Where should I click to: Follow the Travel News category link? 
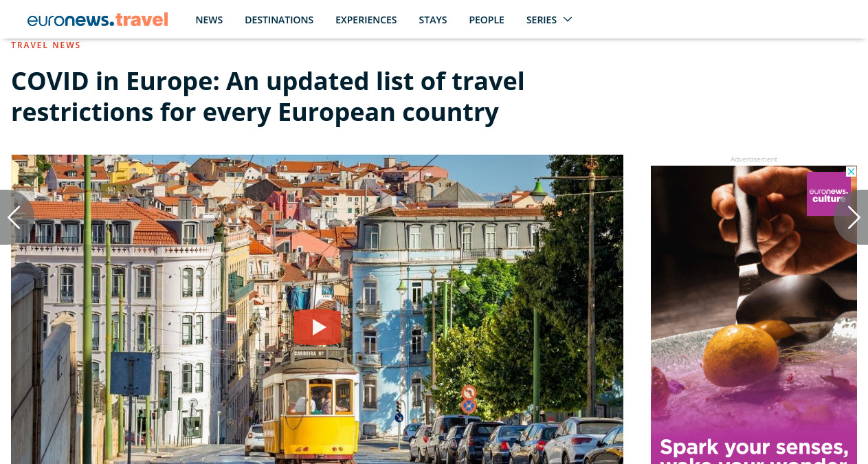(46, 45)
